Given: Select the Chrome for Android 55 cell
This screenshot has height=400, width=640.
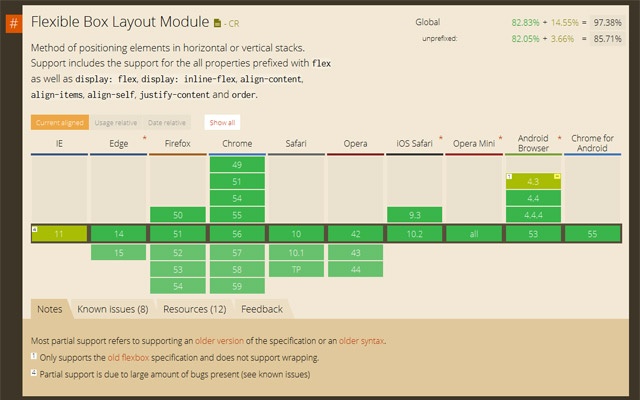Looking at the screenshot, I should pos(592,234).
